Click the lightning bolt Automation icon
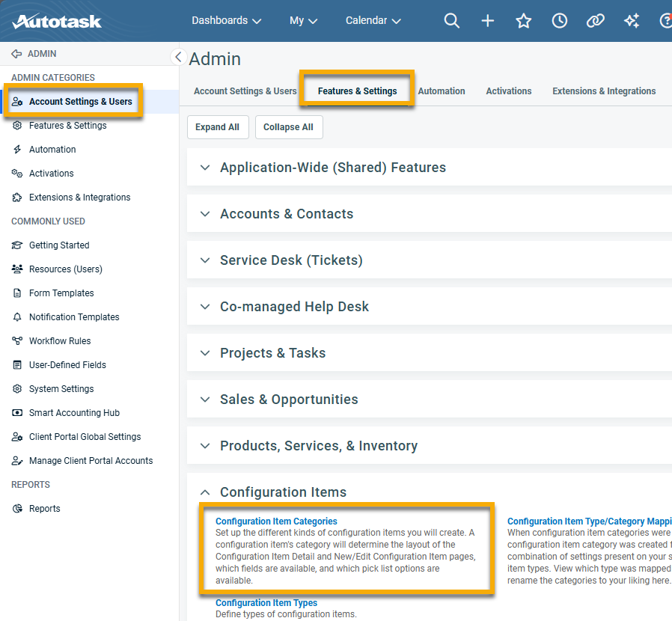 click(x=17, y=150)
